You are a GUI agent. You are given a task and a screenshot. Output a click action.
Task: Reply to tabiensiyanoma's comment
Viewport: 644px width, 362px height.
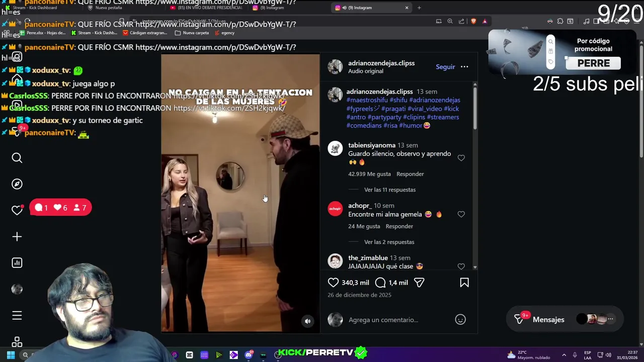pos(410,174)
